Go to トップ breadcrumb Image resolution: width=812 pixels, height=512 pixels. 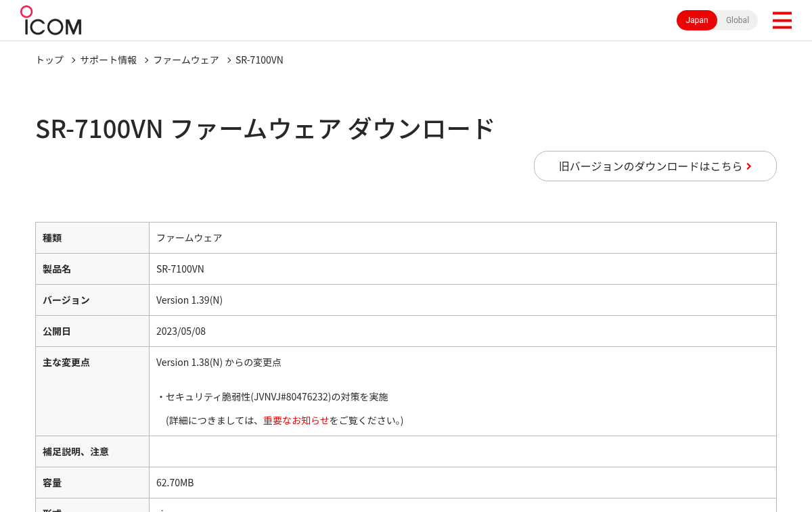pyautogui.click(x=49, y=60)
